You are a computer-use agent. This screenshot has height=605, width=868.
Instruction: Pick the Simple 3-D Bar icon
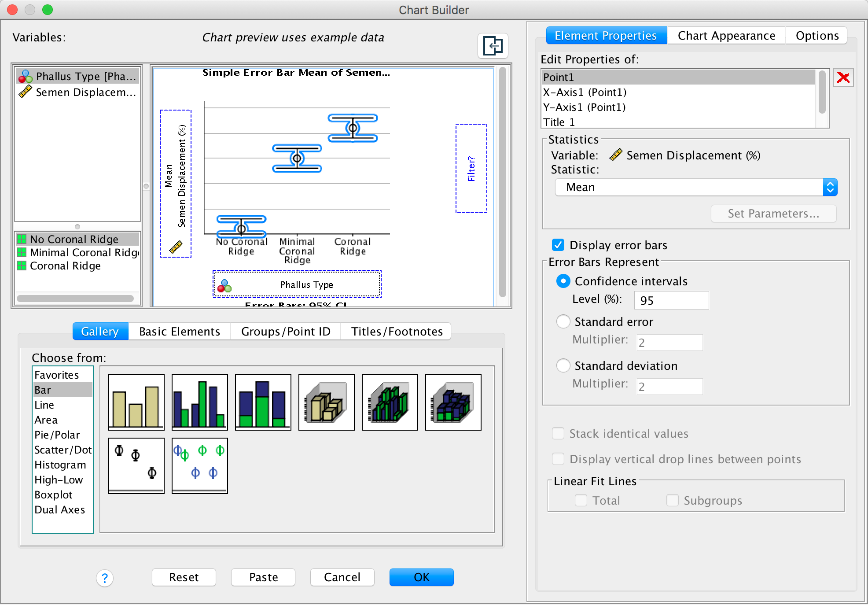pos(326,402)
